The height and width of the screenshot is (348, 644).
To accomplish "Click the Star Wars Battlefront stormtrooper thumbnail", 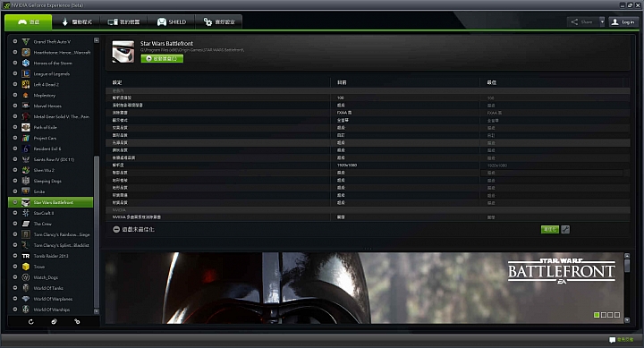I will 123,51.
